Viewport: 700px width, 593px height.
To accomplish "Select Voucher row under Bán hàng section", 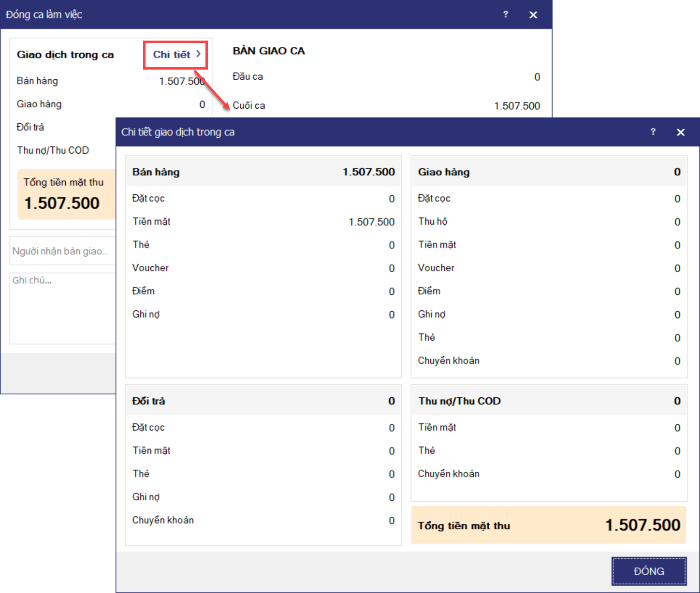I will tap(263, 268).
